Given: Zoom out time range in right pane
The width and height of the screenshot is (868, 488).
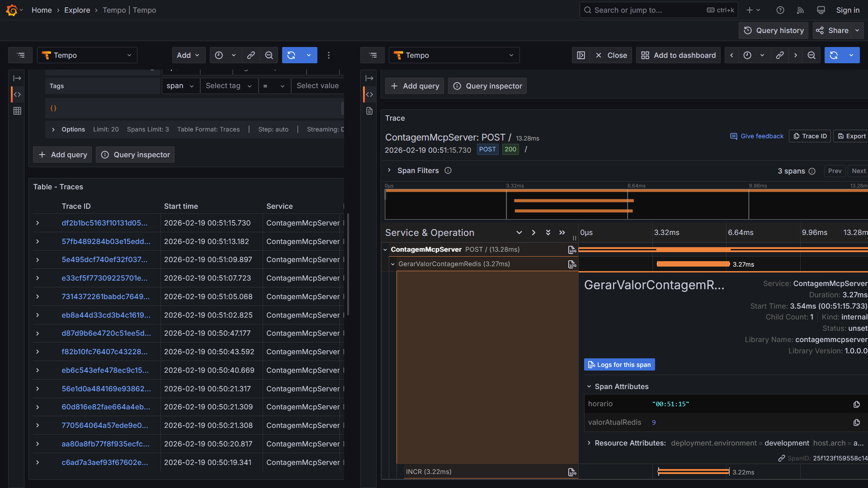Looking at the screenshot, I should pos(811,55).
